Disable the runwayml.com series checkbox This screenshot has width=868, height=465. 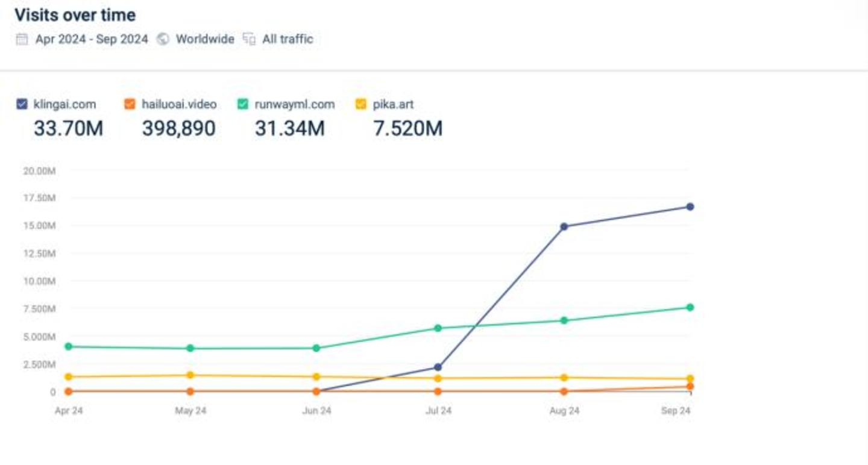click(242, 104)
